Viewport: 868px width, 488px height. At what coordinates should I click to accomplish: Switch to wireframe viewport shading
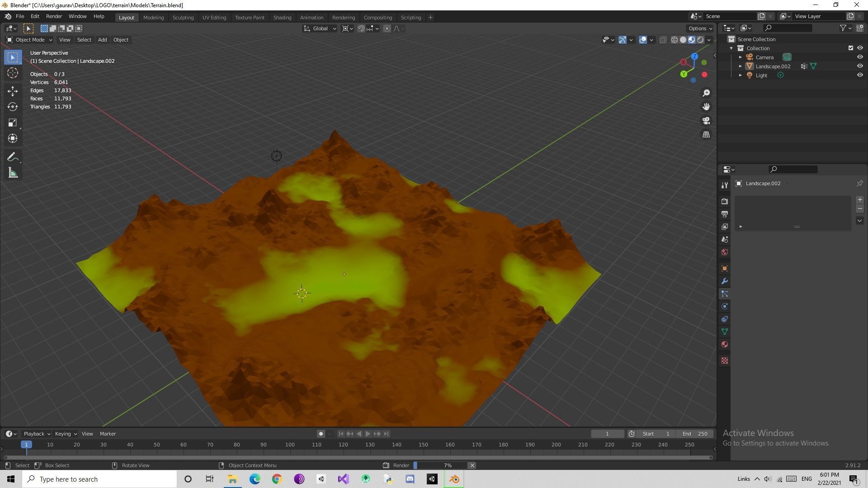tap(674, 40)
